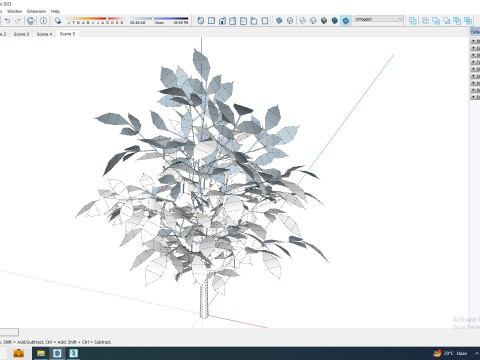Click the Redo arrow icon

click(x=18, y=21)
